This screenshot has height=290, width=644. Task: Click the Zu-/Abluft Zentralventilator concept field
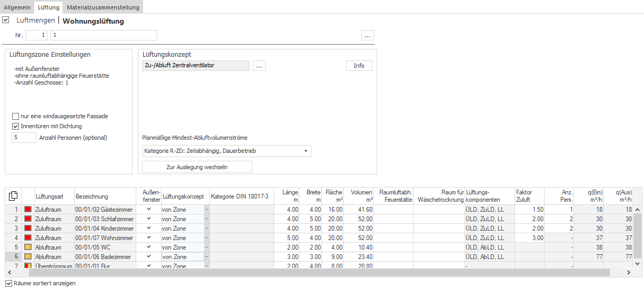[196, 66]
